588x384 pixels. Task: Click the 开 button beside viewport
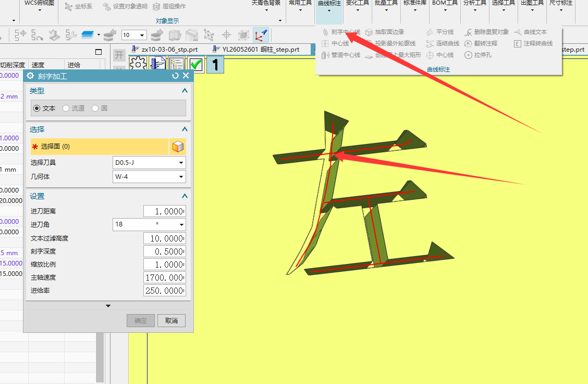point(119,55)
